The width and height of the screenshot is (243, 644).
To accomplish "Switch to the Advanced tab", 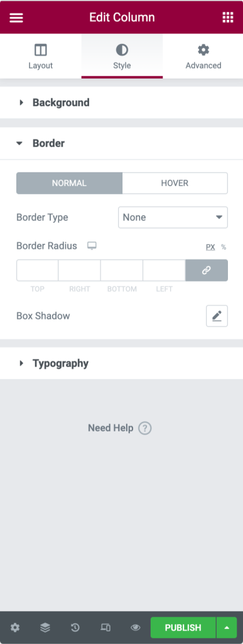I will coord(203,56).
